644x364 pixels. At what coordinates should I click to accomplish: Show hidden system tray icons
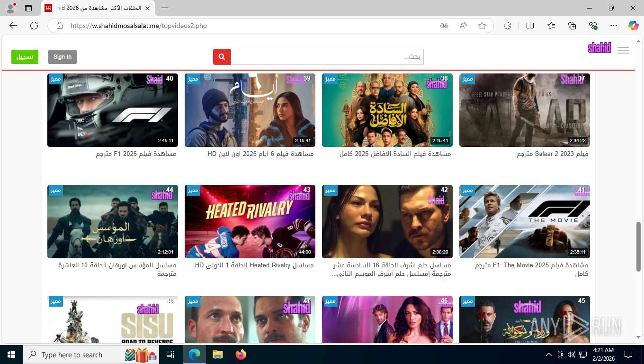pyautogui.click(x=549, y=355)
